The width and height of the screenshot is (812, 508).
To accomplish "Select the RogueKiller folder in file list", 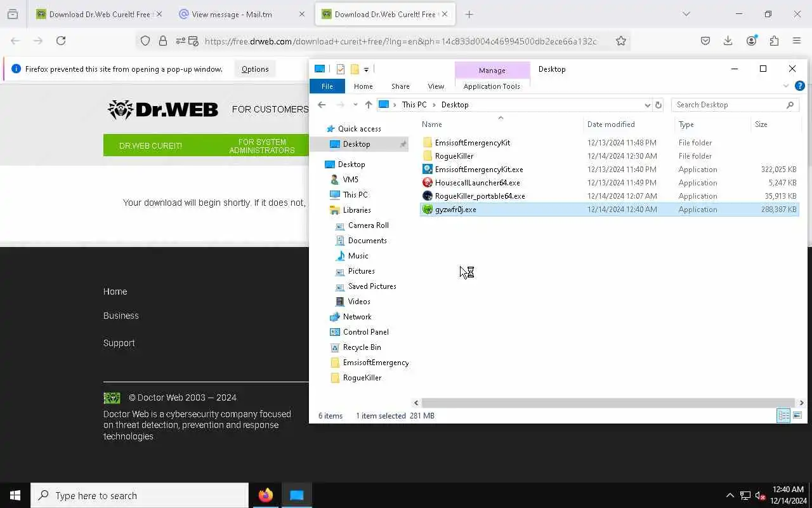I will [454, 156].
